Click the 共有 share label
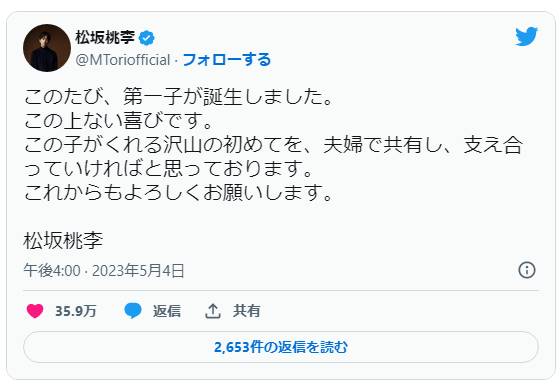 click(246, 311)
